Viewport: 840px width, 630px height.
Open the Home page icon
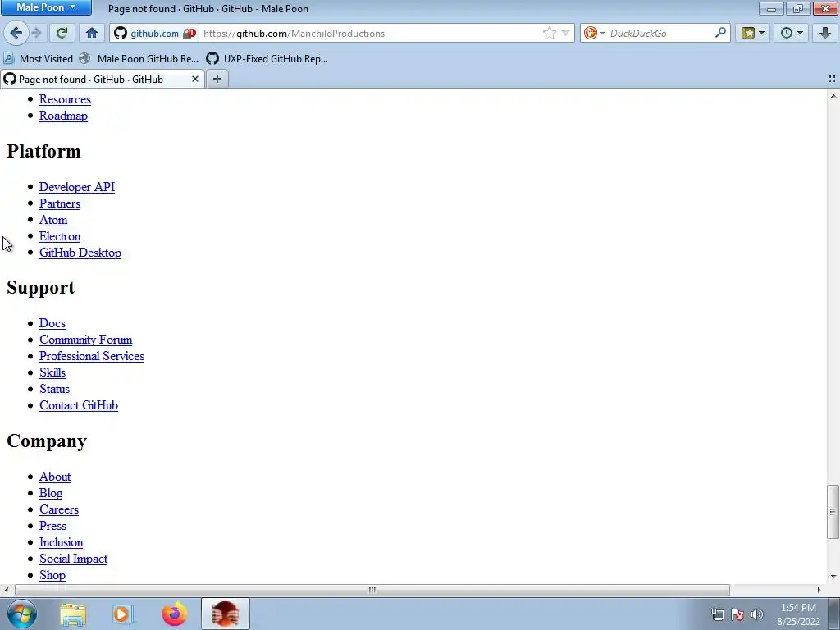pyautogui.click(x=92, y=33)
